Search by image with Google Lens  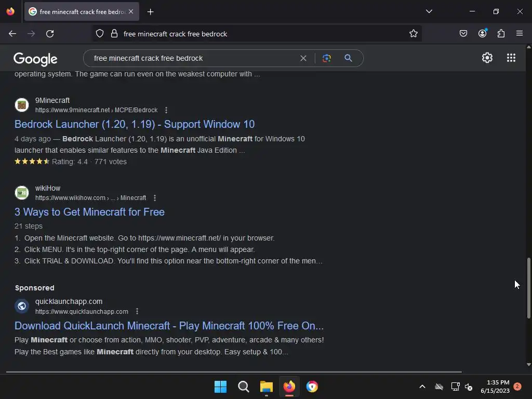pyautogui.click(x=326, y=58)
